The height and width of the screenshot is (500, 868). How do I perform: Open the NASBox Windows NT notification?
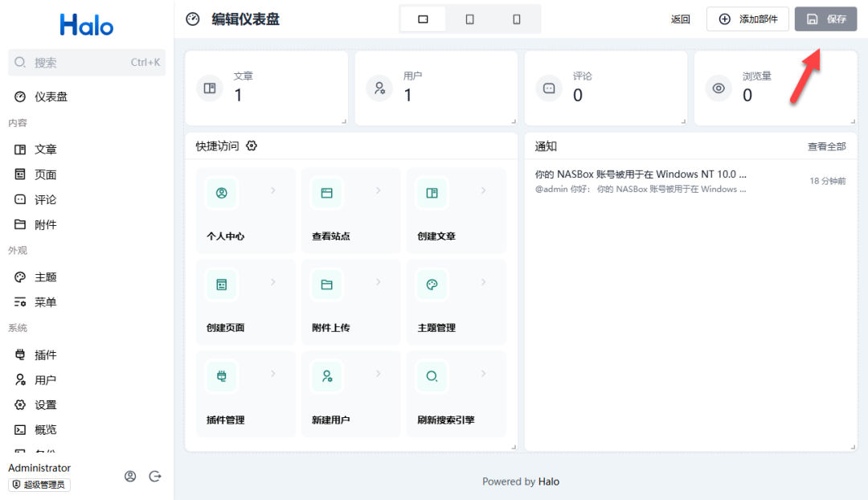[x=690, y=181]
